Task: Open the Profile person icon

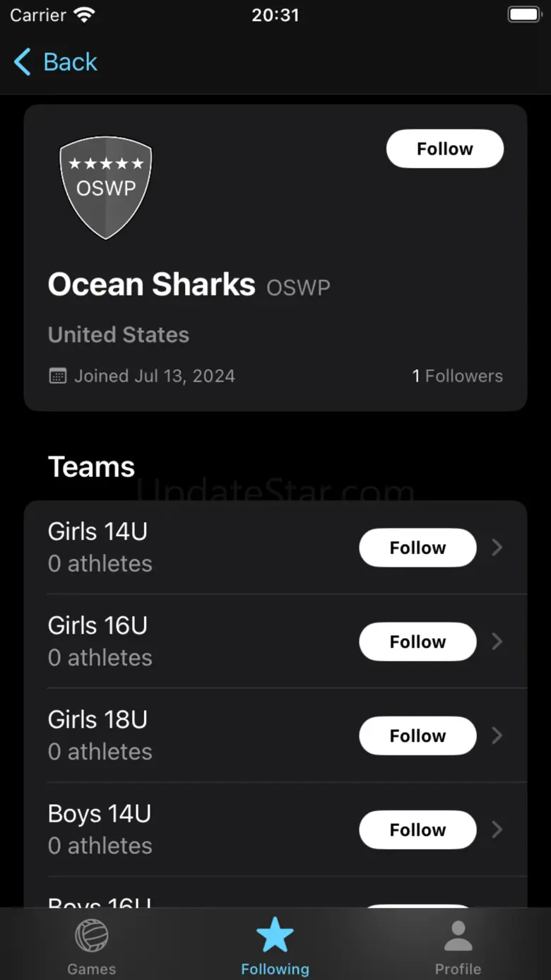Action: coord(458,936)
